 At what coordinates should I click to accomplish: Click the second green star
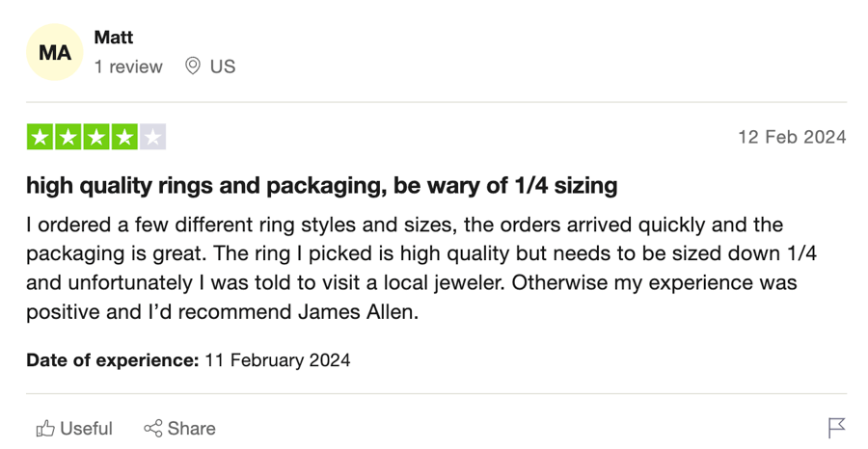coord(68,137)
